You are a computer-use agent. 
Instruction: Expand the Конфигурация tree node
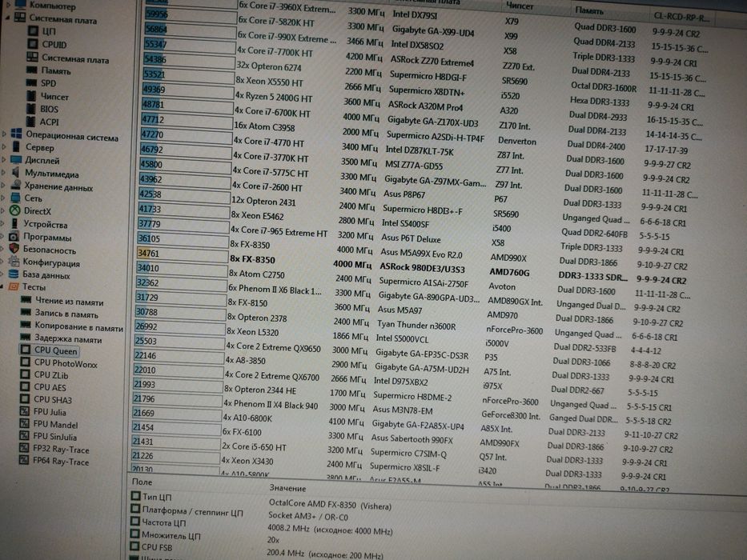coord(3,261)
